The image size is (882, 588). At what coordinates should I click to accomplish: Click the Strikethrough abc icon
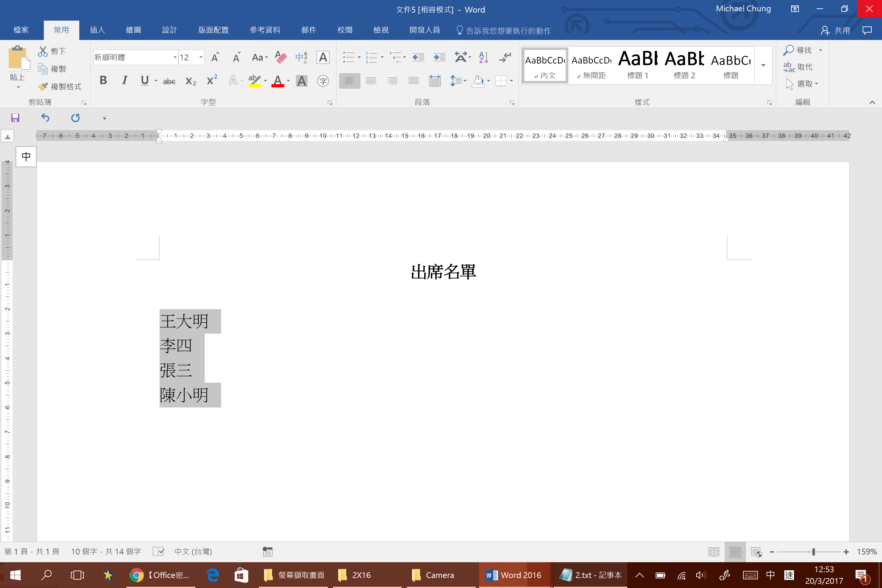click(169, 81)
